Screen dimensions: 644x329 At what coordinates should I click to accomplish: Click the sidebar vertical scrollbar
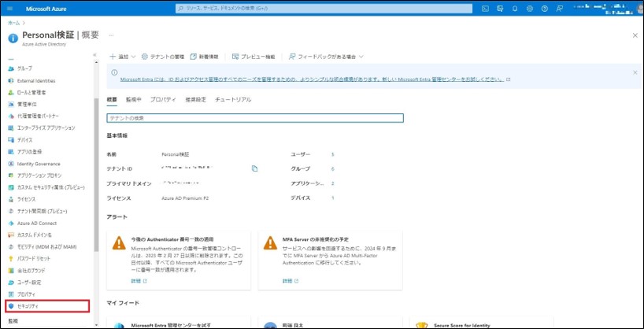point(97,175)
